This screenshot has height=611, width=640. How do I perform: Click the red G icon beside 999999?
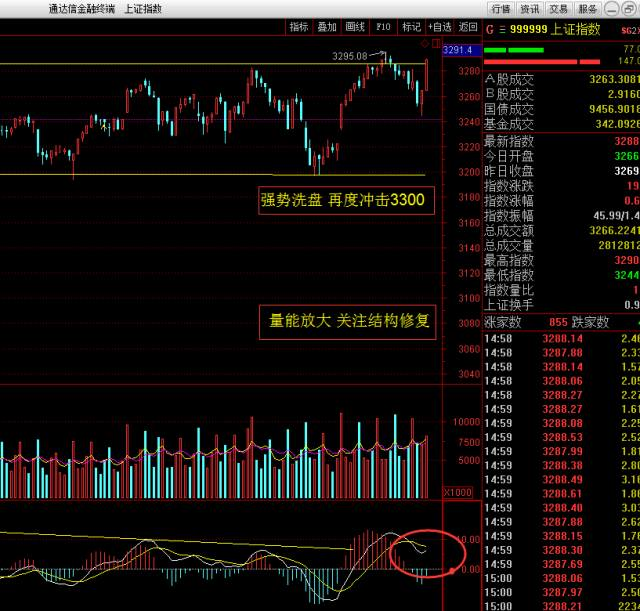490,29
